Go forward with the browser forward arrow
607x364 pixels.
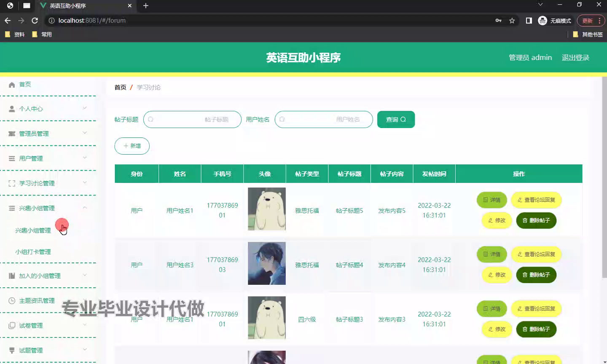point(21,20)
